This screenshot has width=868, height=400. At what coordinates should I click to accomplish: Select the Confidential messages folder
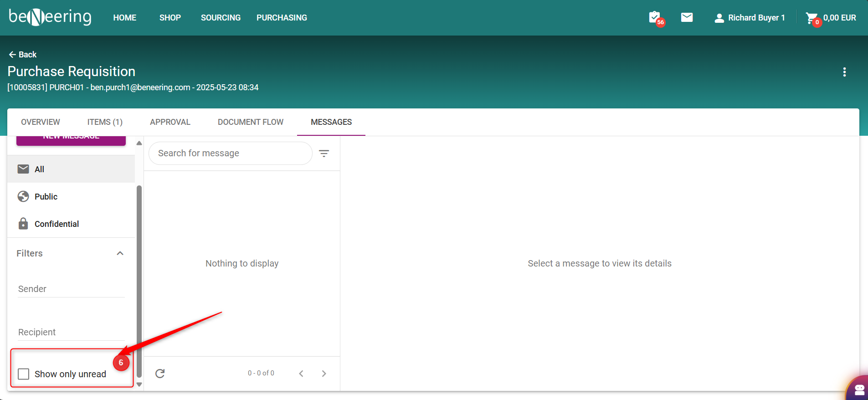[x=56, y=224]
